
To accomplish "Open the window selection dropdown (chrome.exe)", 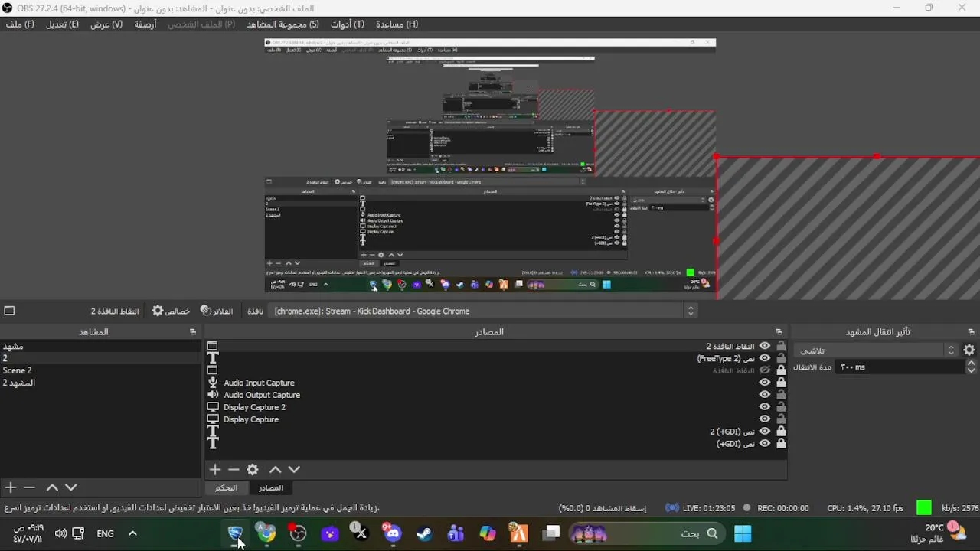I will [x=482, y=311].
